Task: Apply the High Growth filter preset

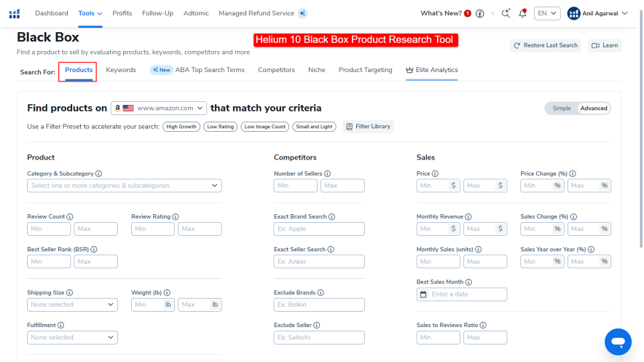Action: tap(181, 127)
